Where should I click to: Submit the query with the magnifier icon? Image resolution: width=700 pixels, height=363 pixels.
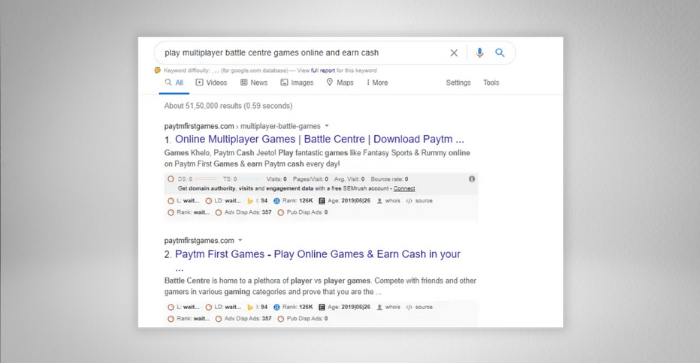pos(500,53)
